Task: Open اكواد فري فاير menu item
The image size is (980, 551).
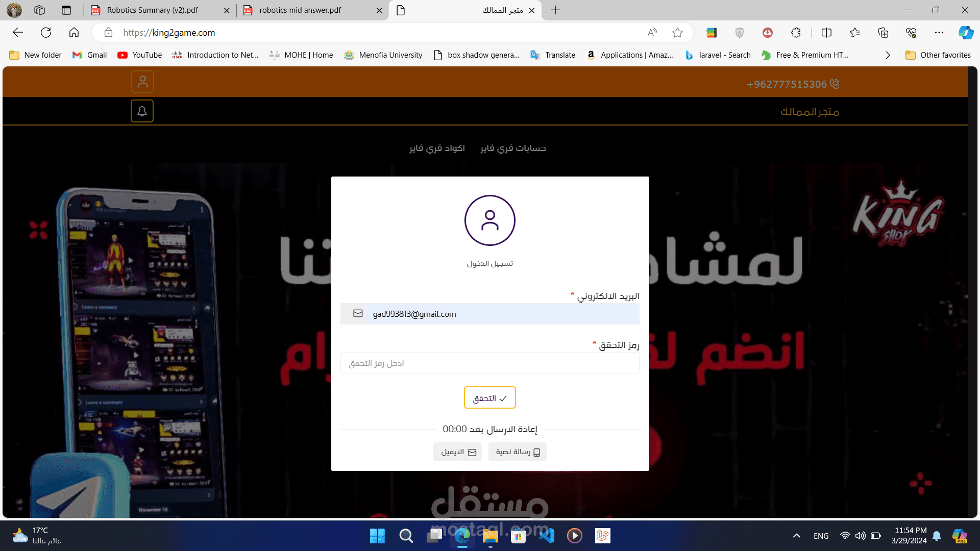Action: [437, 148]
